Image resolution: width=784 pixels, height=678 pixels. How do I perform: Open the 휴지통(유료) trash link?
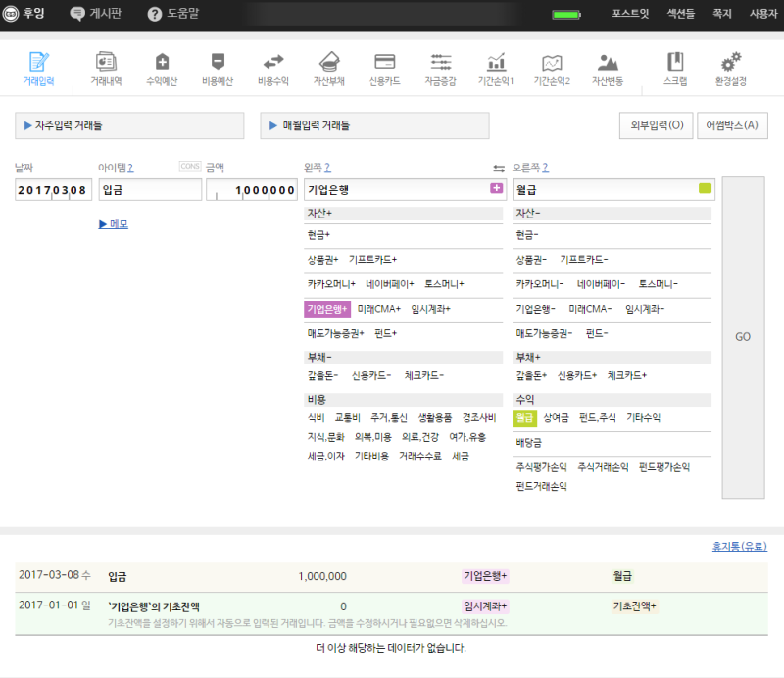pyautogui.click(x=740, y=546)
